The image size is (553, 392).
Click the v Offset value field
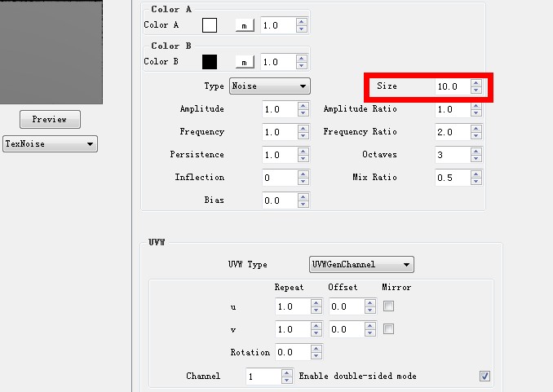pos(347,329)
